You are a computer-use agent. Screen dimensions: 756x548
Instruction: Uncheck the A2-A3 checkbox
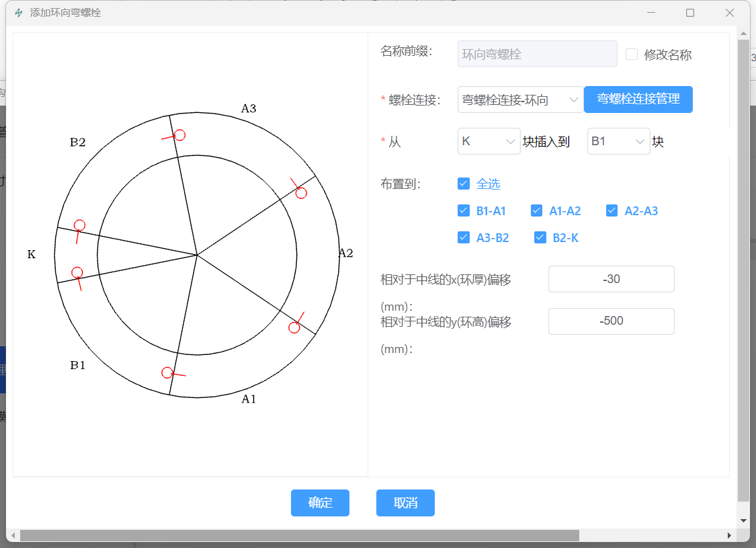(x=612, y=210)
